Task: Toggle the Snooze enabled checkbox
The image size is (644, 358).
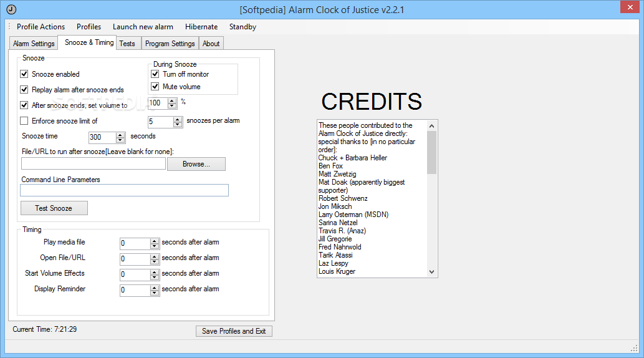Action: point(24,74)
